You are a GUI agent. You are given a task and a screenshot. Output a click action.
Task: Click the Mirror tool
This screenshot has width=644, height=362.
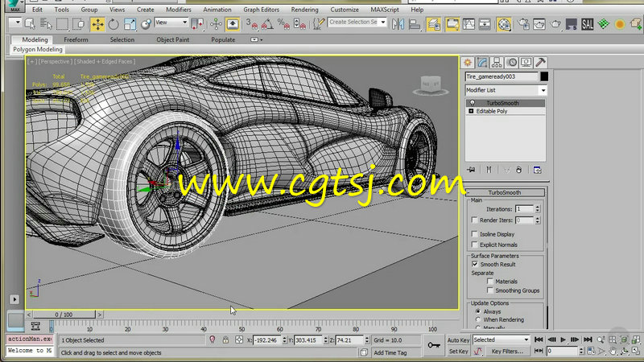click(398, 24)
